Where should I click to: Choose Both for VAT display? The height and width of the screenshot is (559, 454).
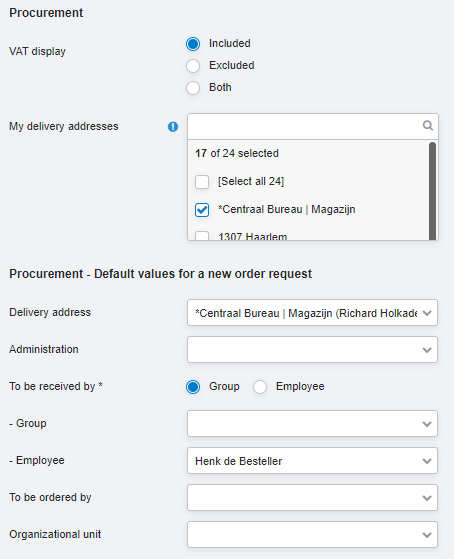193,88
